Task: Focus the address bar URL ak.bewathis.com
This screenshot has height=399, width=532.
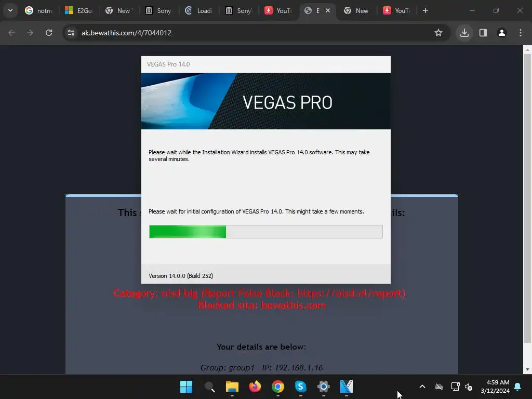Action: (126, 33)
